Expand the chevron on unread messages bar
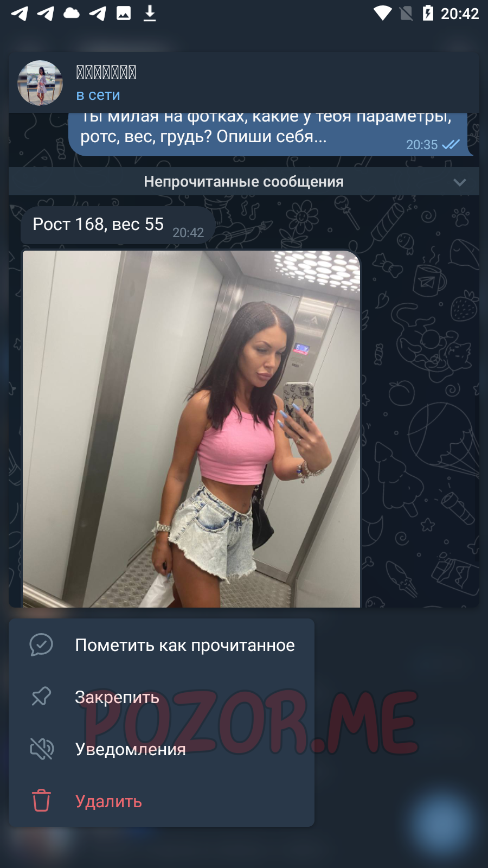This screenshot has height=868, width=488. pyautogui.click(x=460, y=182)
